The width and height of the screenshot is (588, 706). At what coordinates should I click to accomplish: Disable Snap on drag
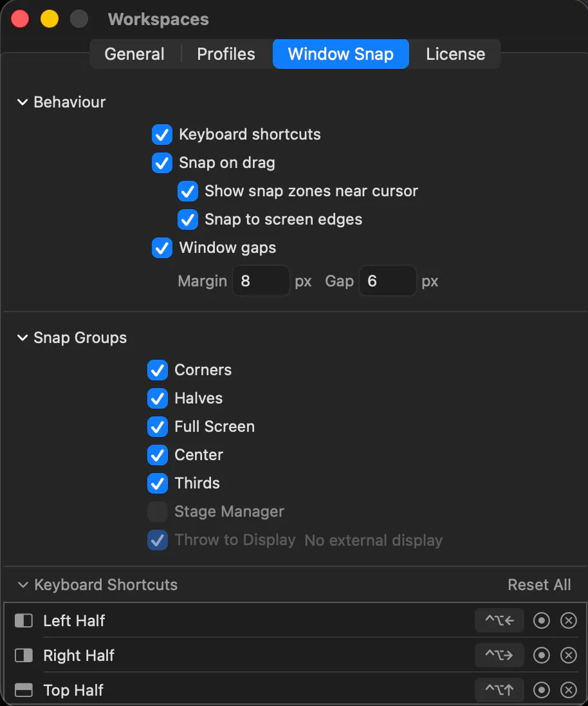pyautogui.click(x=162, y=163)
